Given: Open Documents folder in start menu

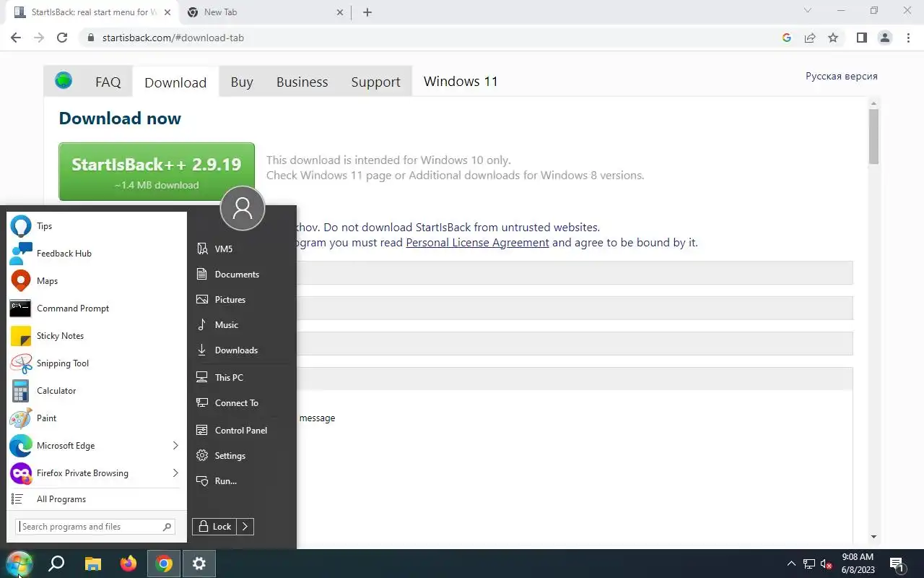Looking at the screenshot, I should (x=242, y=275).
